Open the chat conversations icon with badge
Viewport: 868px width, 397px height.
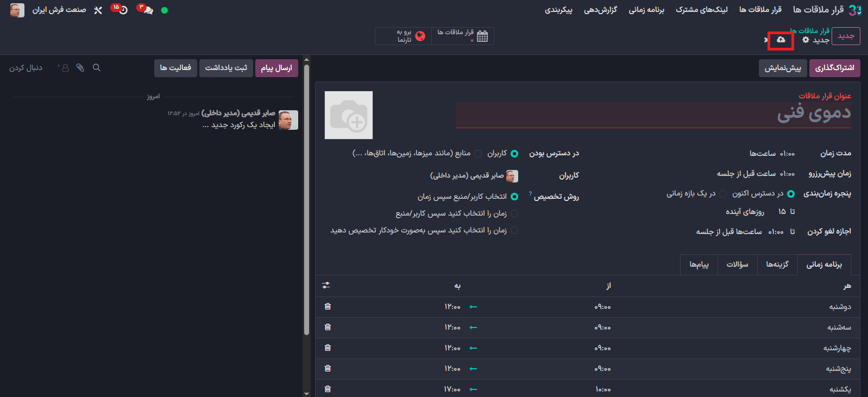click(146, 10)
